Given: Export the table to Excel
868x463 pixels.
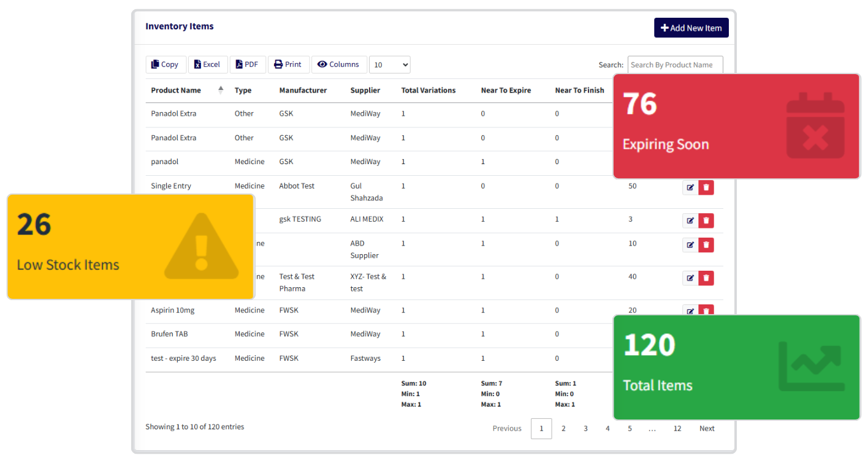Looking at the screenshot, I should [207, 64].
